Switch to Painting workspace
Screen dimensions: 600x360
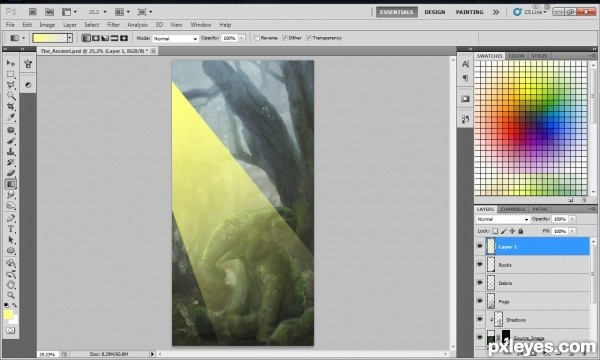[470, 12]
